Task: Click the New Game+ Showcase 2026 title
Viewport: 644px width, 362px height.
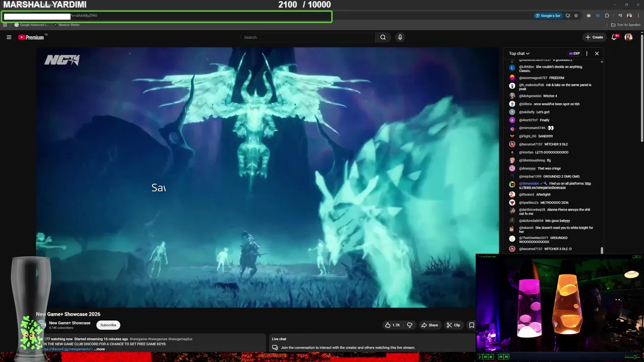Action: [x=68, y=314]
